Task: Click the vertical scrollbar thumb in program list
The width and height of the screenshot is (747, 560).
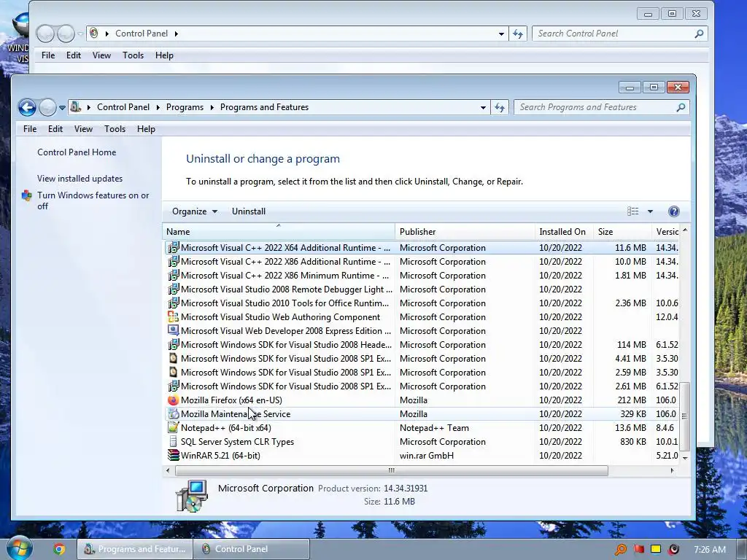Action: (x=684, y=416)
